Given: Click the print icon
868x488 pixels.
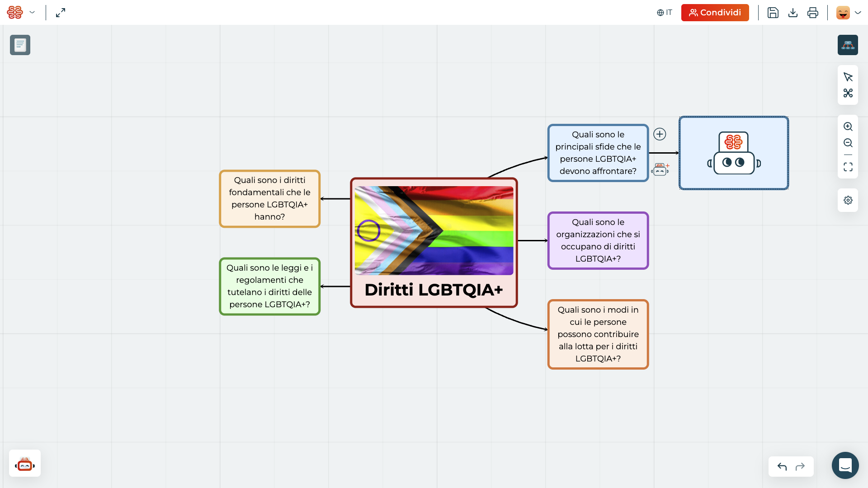Looking at the screenshot, I should 812,13.
